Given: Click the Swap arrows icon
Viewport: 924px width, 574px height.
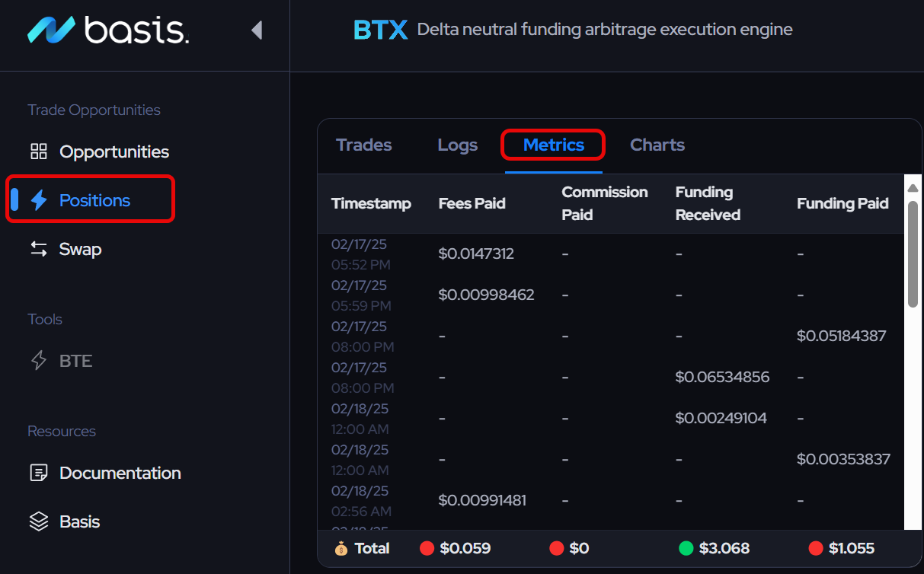Looking at the screenshot, I should (x=38, y=249).
